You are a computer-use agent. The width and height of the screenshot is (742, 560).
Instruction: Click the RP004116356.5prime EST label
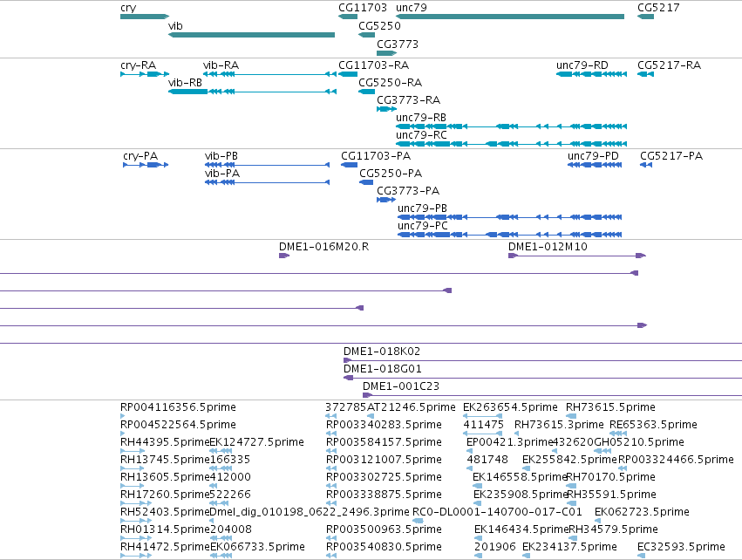tap(178, 407)
